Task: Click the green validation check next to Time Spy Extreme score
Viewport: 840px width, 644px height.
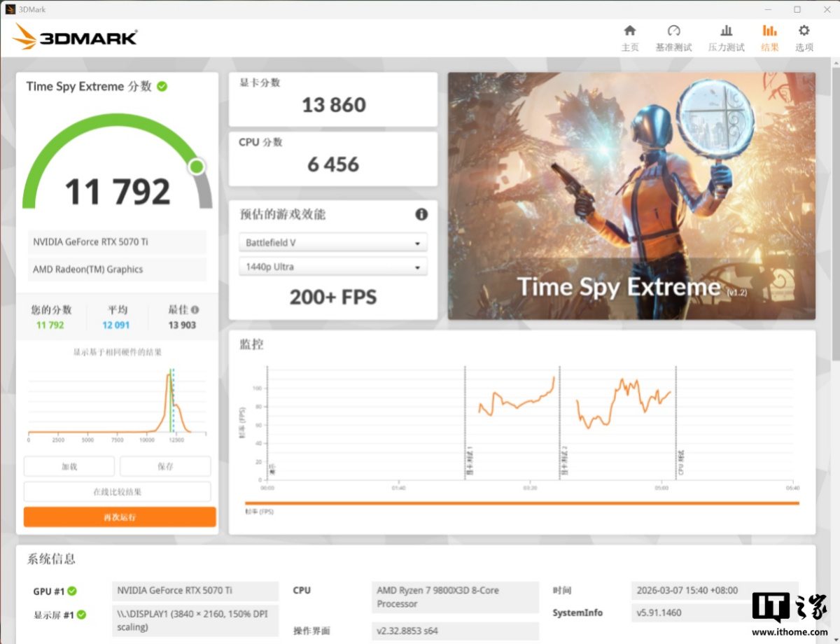Action: tap(162, 86)
